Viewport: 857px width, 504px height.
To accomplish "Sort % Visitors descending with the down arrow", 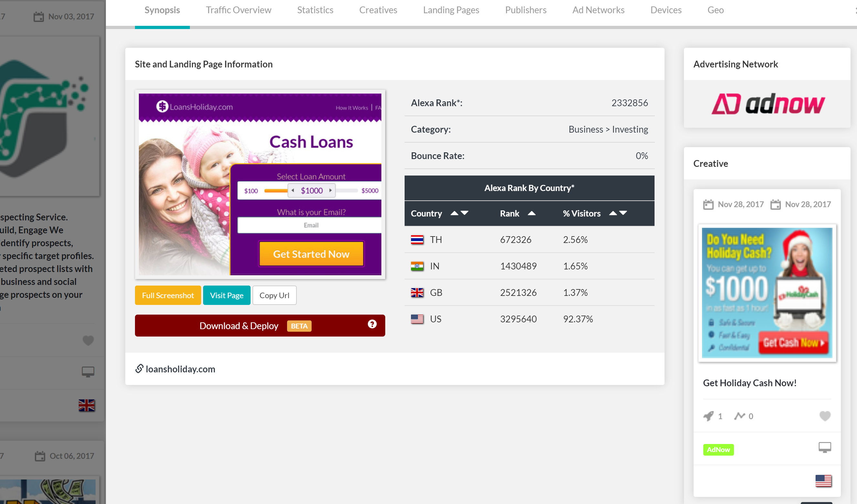I will (x=623, y=213).
